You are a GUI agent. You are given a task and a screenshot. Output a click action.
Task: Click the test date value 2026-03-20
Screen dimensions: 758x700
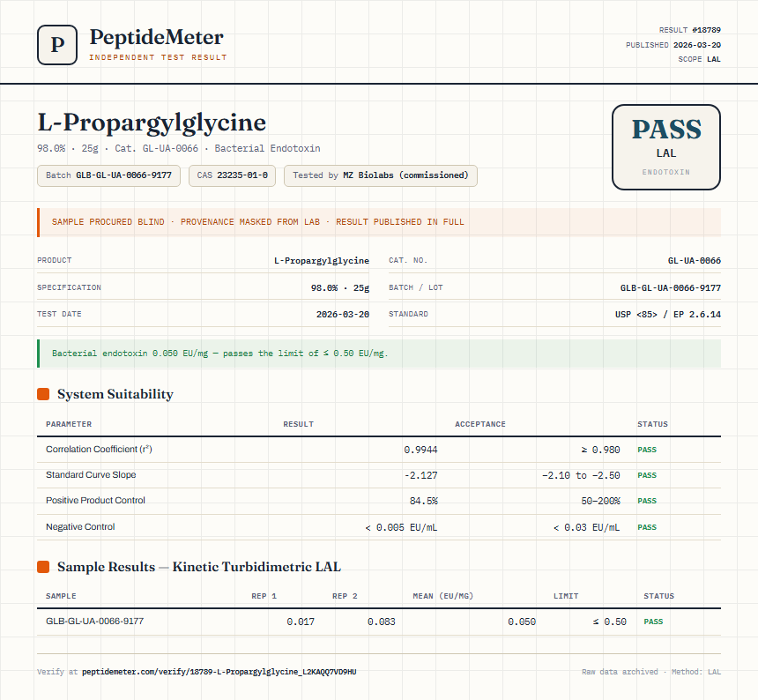tap(343, 314)
